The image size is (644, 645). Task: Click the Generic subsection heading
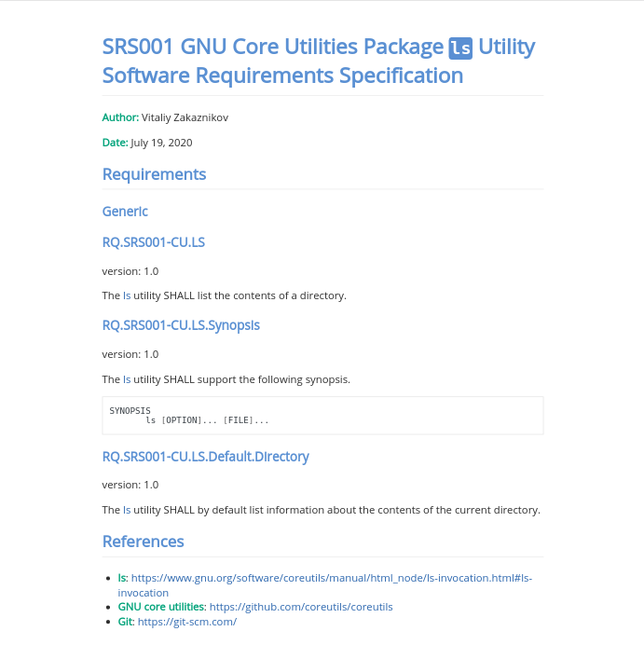tap(125, 212)
